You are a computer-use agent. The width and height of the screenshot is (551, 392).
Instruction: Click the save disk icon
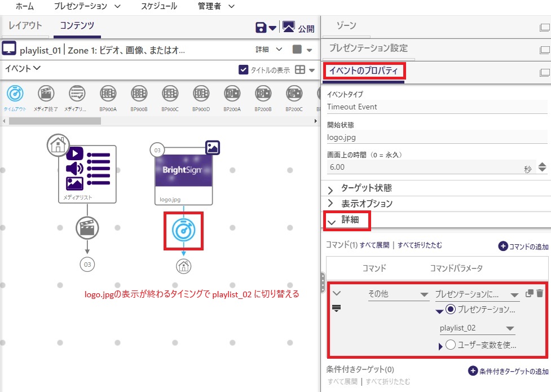[261, 28]
